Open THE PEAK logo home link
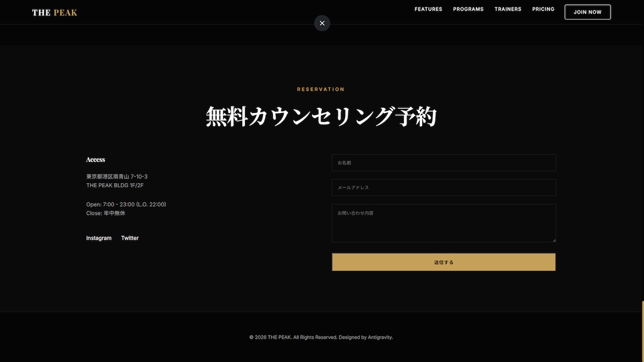 pyautogui.click(x=55, y=13)
